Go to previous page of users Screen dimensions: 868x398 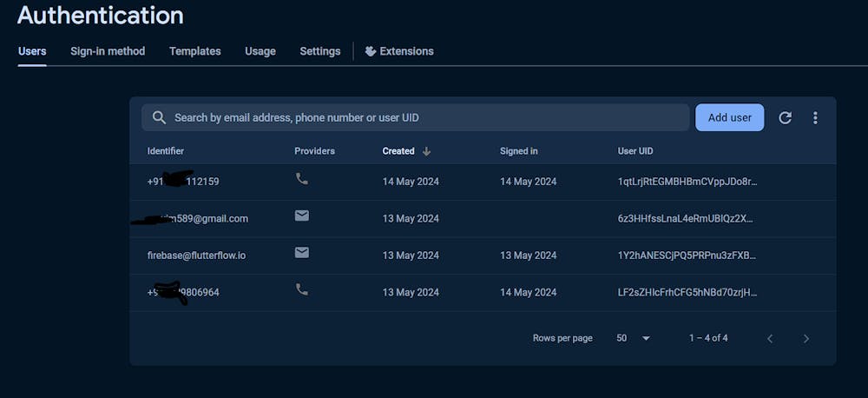(x=770, y=338)
